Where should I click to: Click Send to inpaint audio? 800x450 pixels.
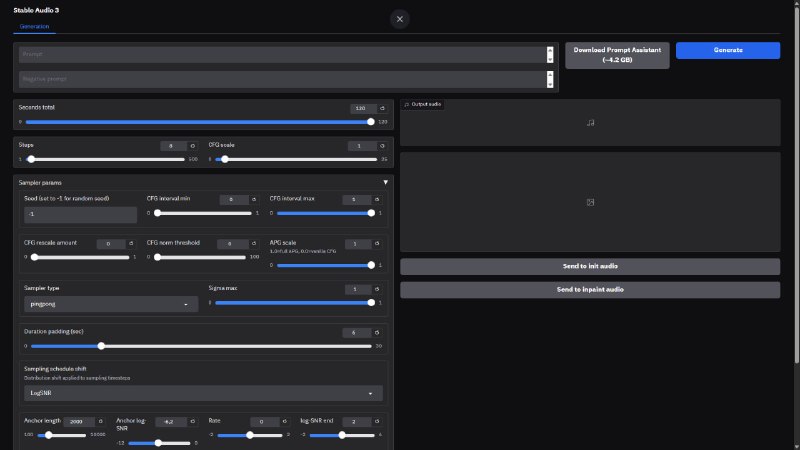[x=590, y=290]
